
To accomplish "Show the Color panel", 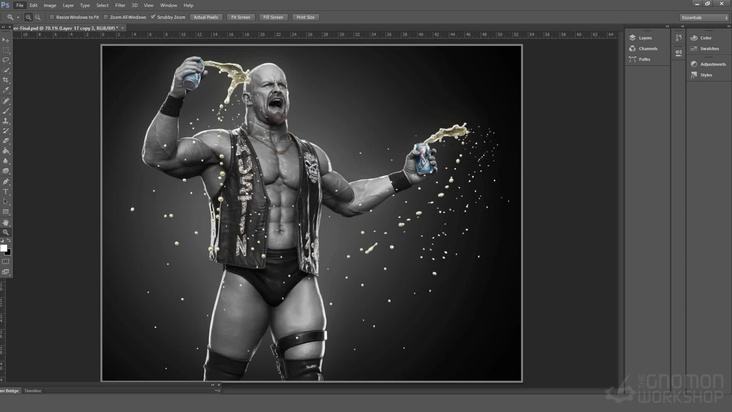I will pos(704,37).
